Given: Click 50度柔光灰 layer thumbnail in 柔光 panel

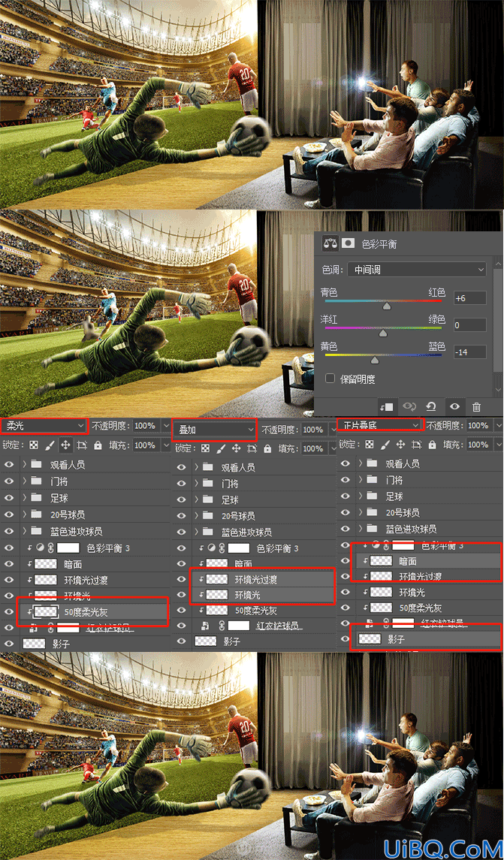Looking at the screenshot, I should (x=46, y=611).
